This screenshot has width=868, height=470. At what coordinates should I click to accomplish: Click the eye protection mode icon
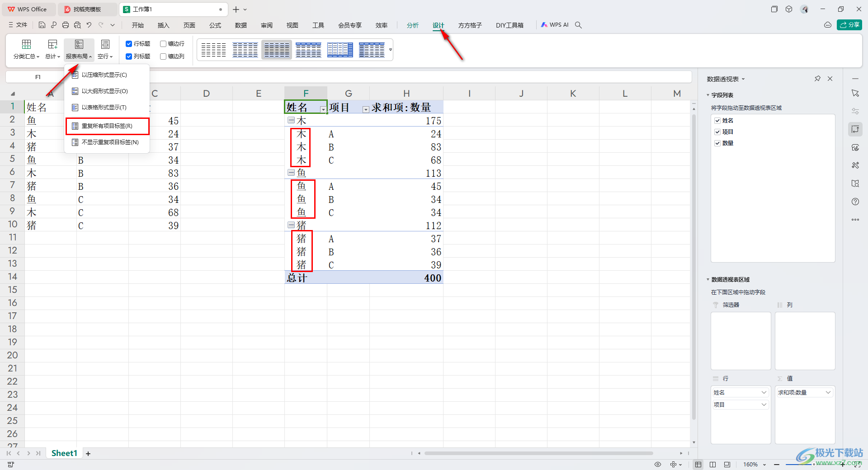pos(658,465)
